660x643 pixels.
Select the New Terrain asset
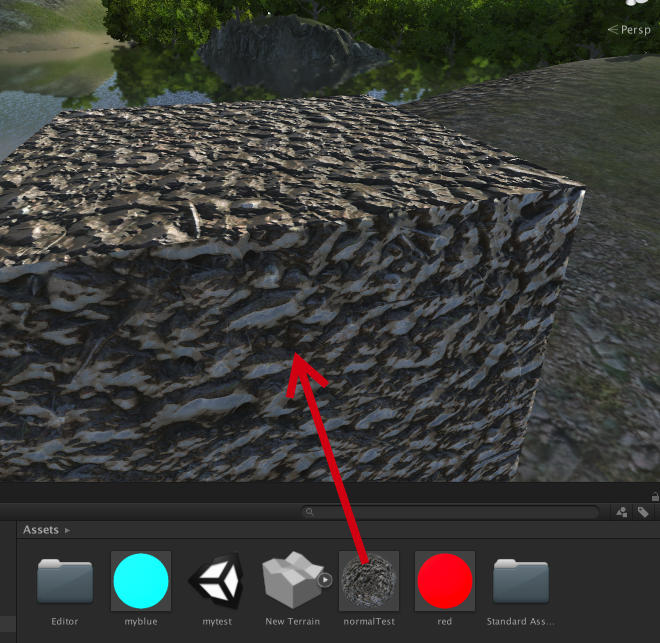click(292, 581)
